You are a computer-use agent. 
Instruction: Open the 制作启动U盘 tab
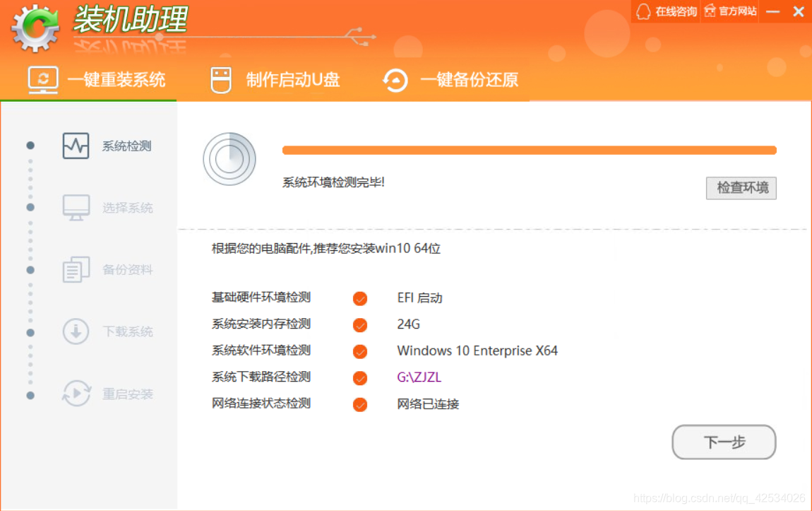(275, 80)
